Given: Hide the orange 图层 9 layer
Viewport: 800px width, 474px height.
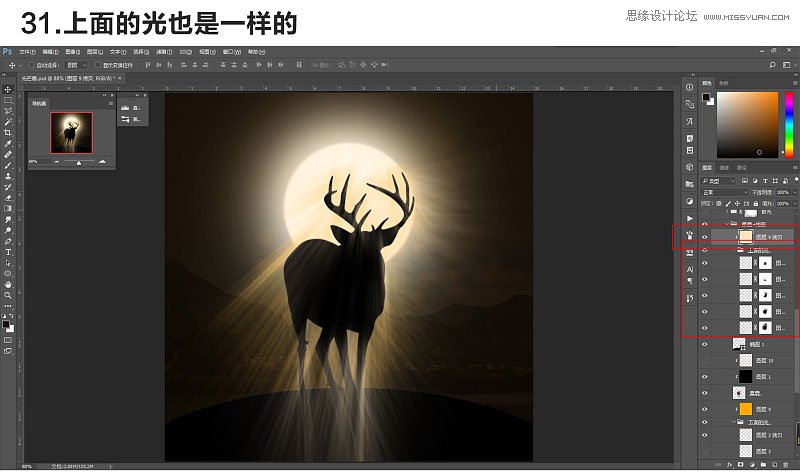Looking at the screenshot, I should [705, 409].
